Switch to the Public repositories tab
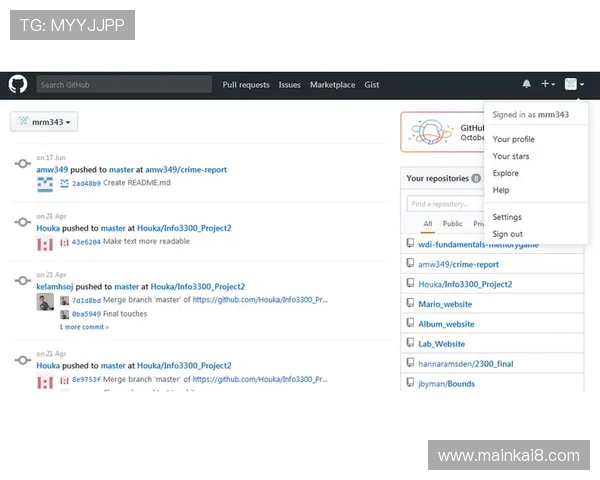This screenshot has height=480, width=600. click(452, 224)
